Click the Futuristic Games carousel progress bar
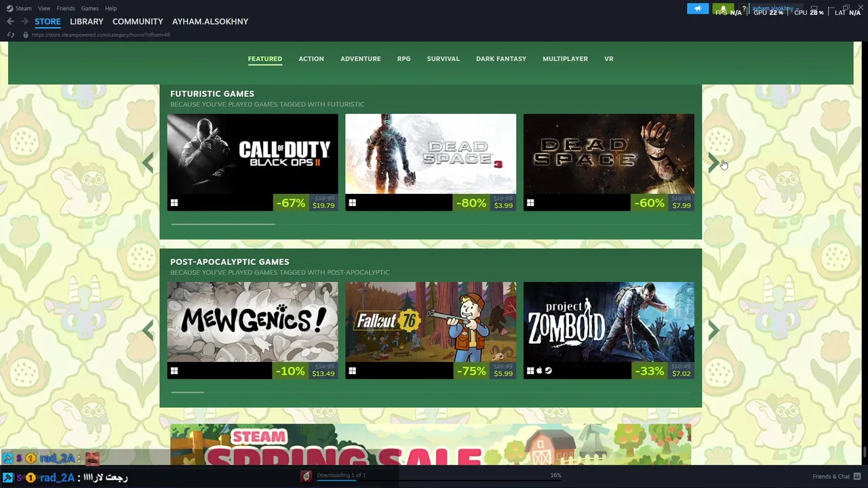Image resolution: width=868 pixels, height=488 pixels. [x=431, y=224]
